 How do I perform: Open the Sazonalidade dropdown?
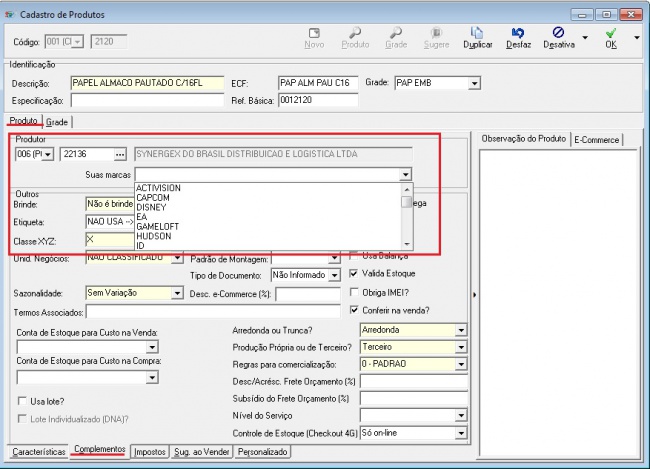click(177, 294)
